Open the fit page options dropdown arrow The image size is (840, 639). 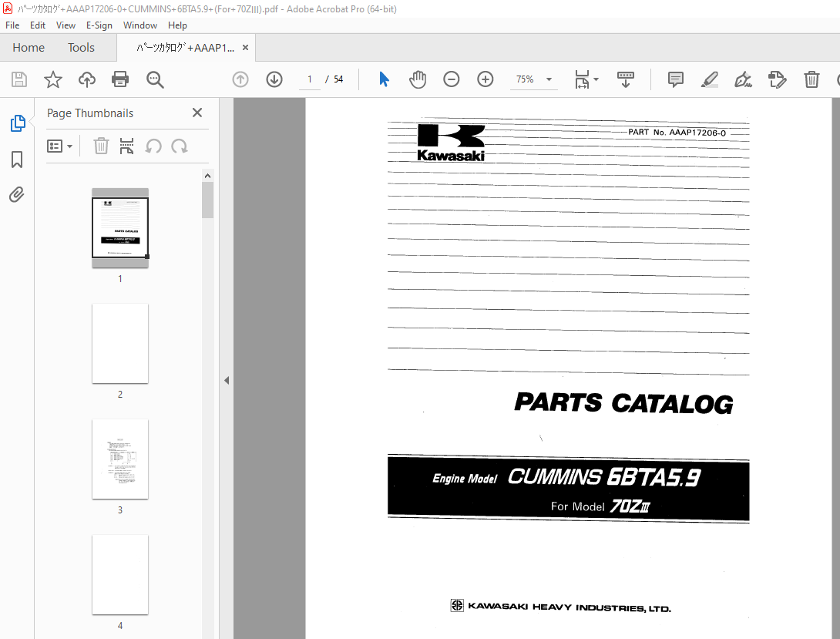(x=596, y=80)
